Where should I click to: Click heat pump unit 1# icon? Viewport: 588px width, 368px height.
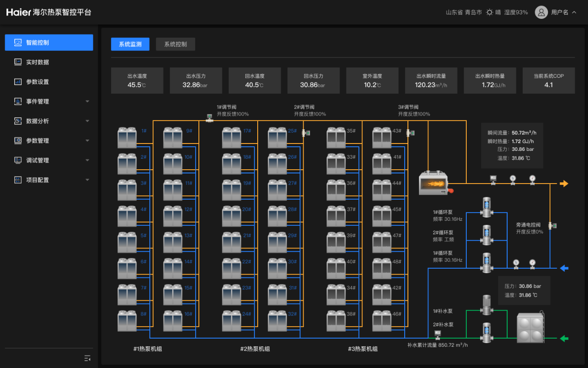click(127, 138)
